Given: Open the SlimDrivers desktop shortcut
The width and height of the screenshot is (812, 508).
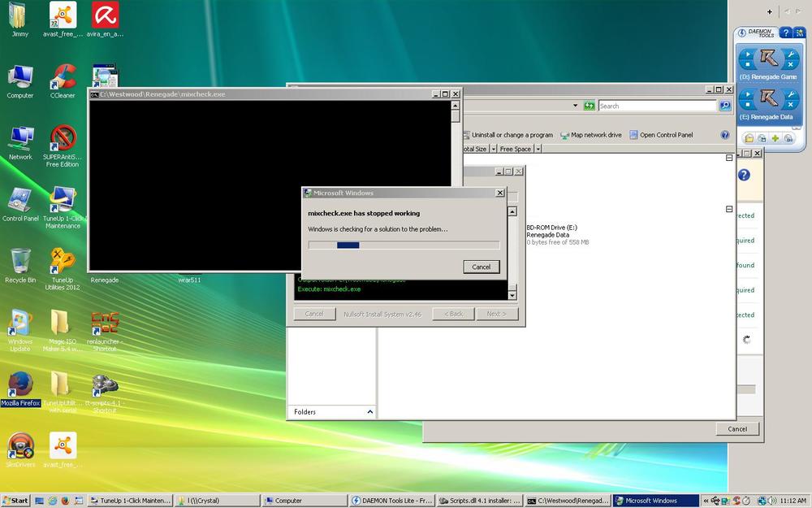Looking at the screenshot, I should [x=20, y=449].
